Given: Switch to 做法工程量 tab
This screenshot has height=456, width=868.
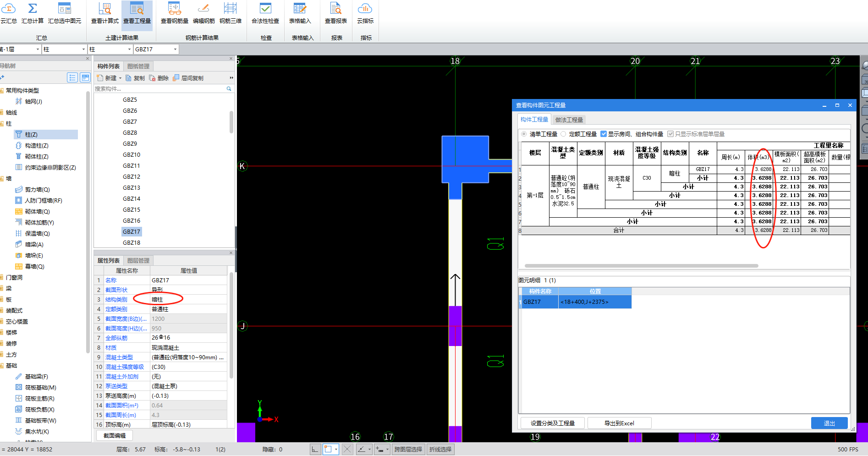Looking at the screenshot, I should click(x=569, y=120).
